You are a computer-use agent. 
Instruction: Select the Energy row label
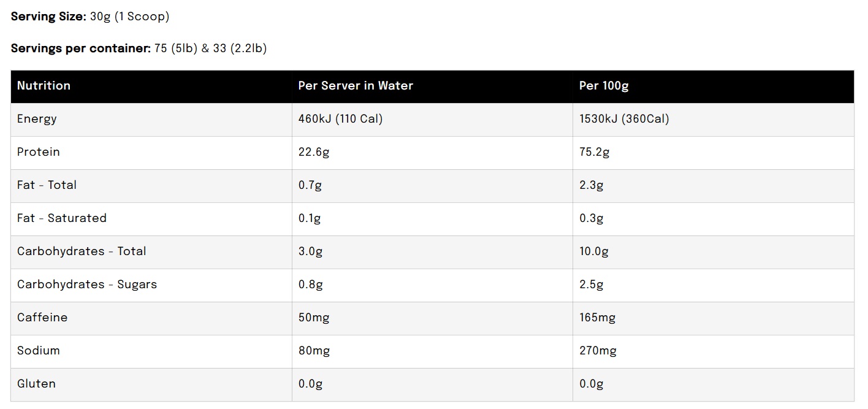coord(37,119)
